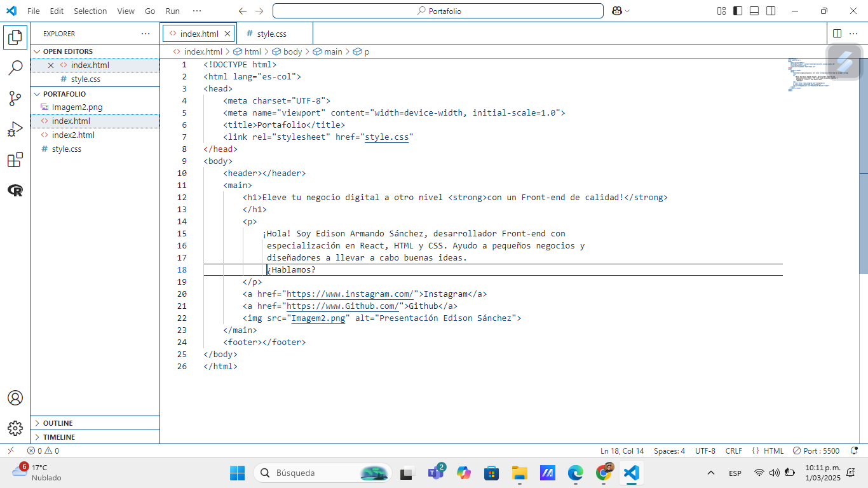Click Spaces: 4 indentation setting

669,451
